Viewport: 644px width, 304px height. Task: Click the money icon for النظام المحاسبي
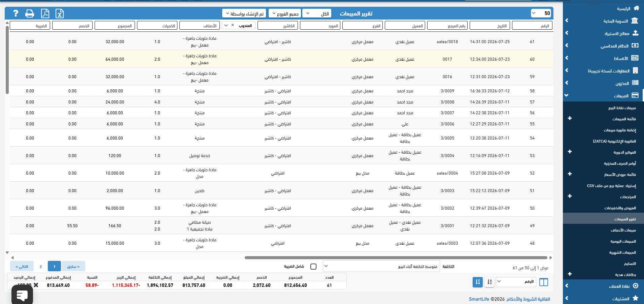pyautogui.click(x=635, y=45)
